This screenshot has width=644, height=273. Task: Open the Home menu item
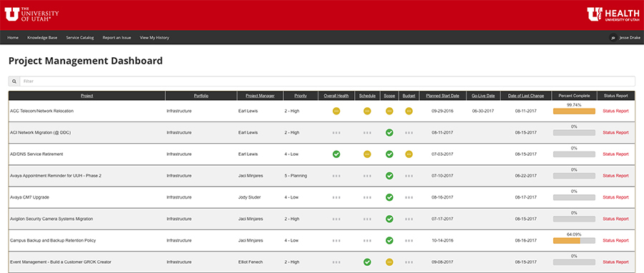coord(13,38)
